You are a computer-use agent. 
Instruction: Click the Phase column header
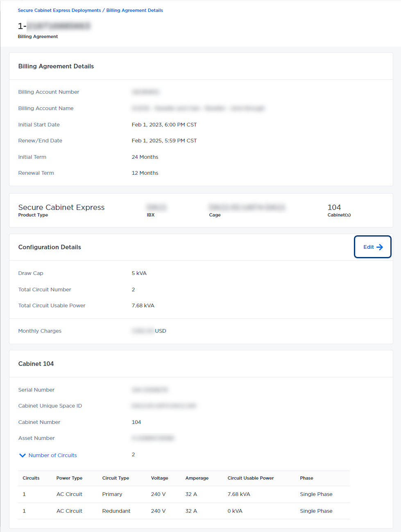[306, 478]
